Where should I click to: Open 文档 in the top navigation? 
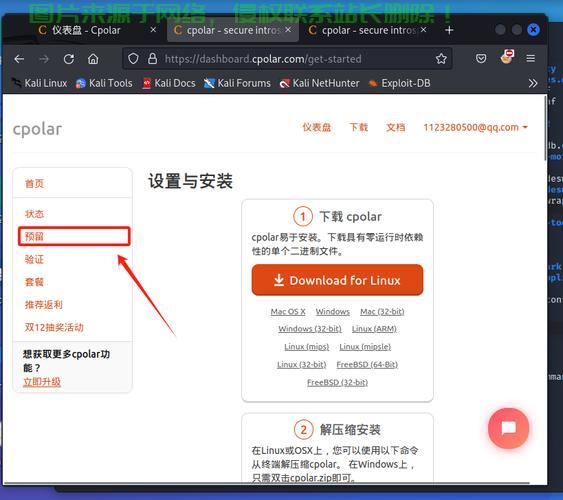click(x=396, y=127)
